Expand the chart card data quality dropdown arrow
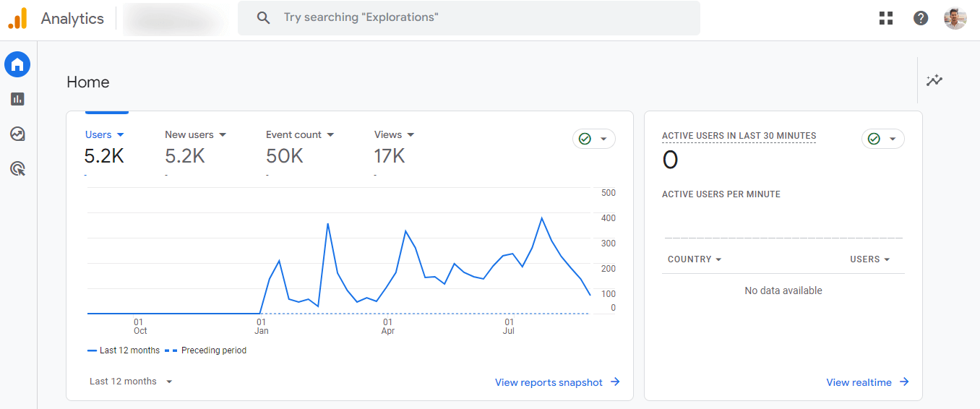980x409 pixels. pos(603,139)
